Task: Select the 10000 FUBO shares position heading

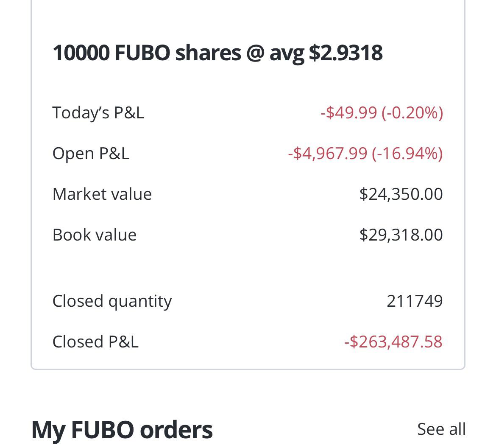Action: (217, 53)
